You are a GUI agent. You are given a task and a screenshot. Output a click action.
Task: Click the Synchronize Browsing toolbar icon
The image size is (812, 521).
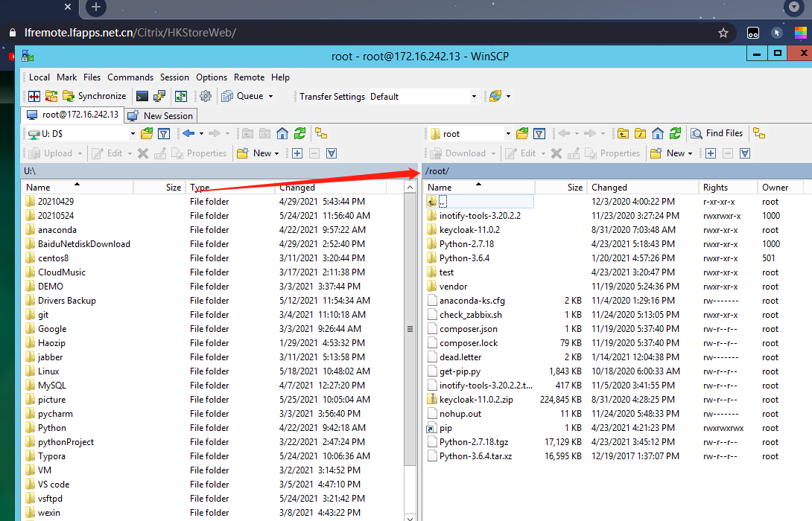tap(51, 96)
